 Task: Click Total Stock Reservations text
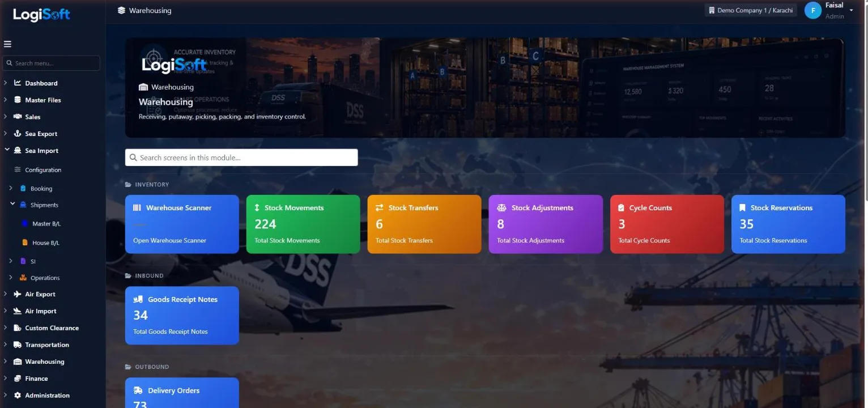(x=773, y=240)
